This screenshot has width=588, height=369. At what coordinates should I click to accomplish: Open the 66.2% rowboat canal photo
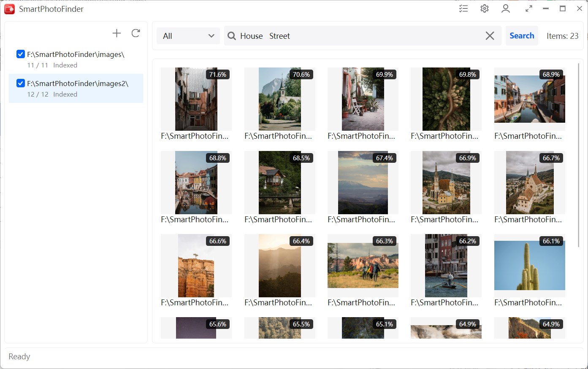click(x=446, y=266)
